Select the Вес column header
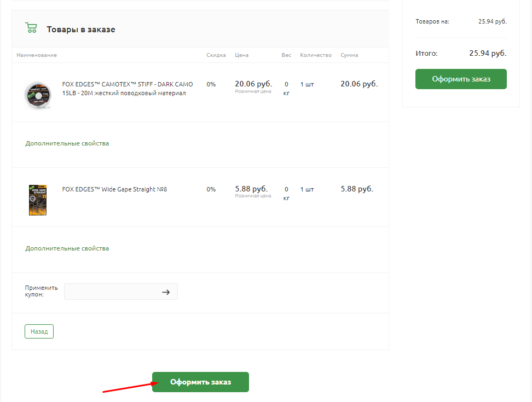532x402 pixels. (286, 55)
